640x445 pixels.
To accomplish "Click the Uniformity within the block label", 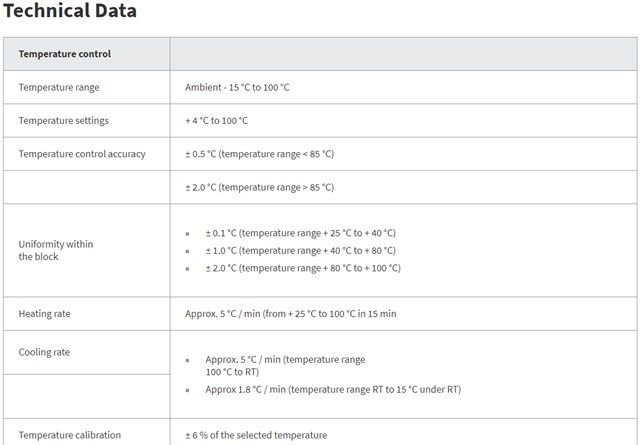I will pos(56,250).
